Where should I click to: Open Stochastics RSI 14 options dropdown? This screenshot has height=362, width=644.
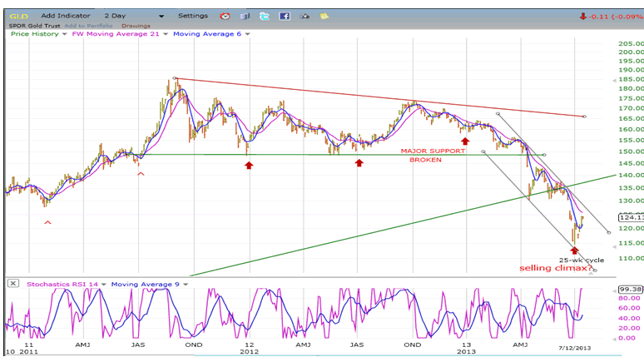[104, 284]
